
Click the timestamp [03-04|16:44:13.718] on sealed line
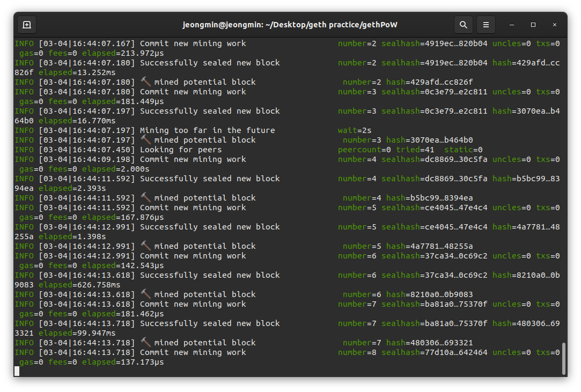(x=87, y=323)
